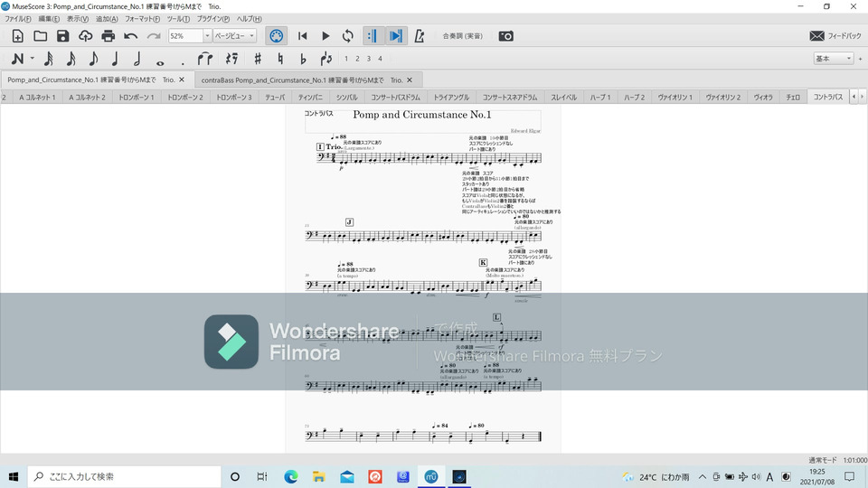Apply tie to selected note
The image size is (868, 488).
click(205, 59)
